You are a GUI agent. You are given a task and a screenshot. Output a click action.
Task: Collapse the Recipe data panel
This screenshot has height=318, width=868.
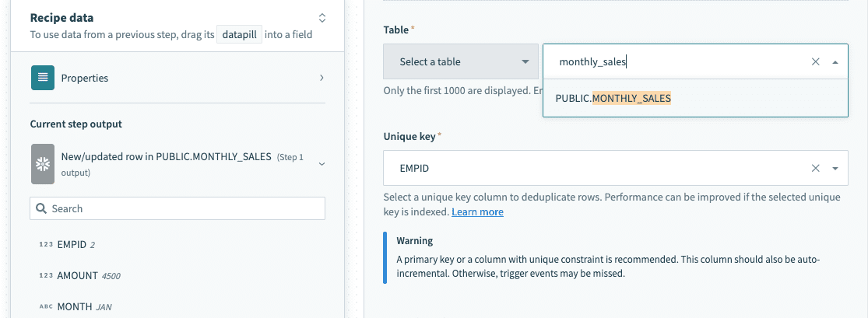(x=322, y=18)
